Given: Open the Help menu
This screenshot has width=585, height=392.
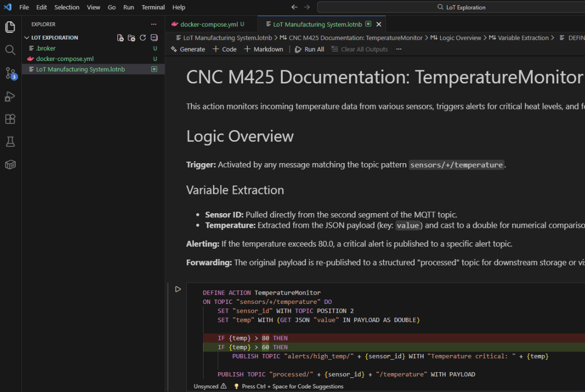Looking at the screenshot, I should 178,7.
